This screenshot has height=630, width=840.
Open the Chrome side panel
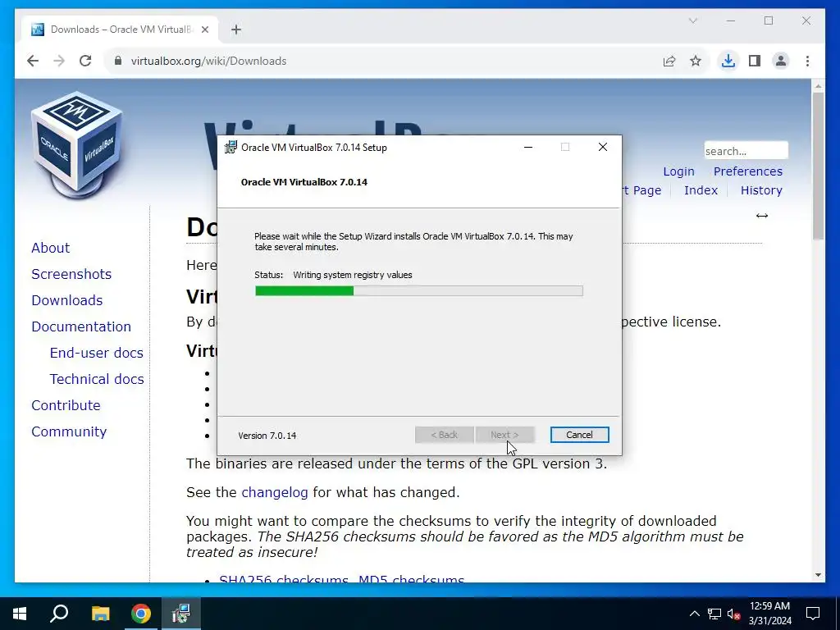pyautogui.click(x=755, y=61)
